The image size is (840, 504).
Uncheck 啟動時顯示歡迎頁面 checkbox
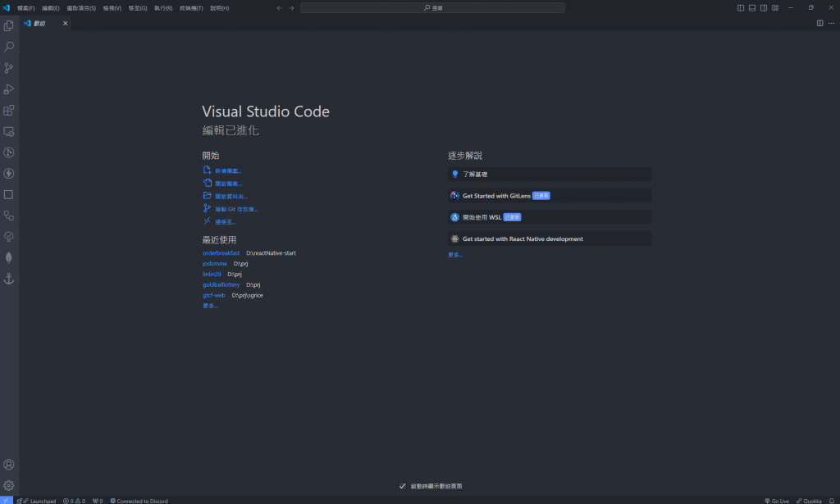402,486
